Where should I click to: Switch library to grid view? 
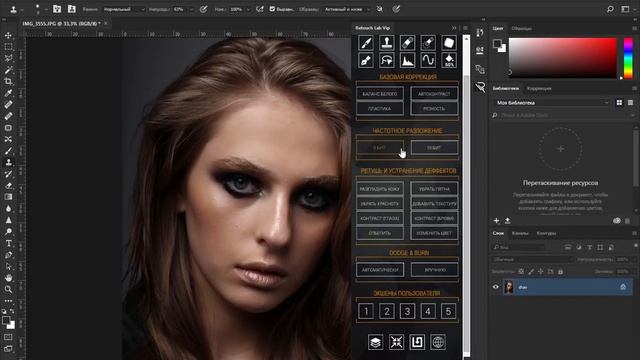point(619,102)
